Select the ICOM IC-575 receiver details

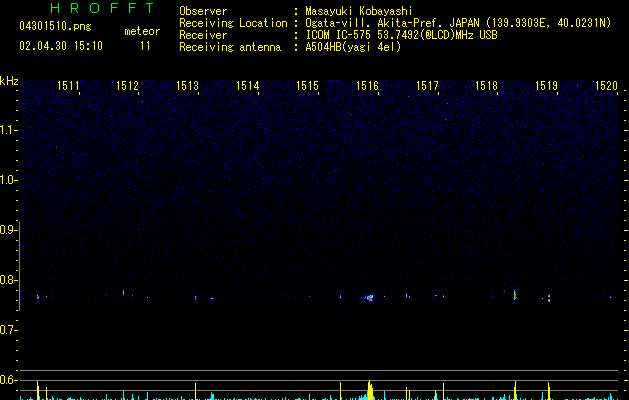[x=402, y=35]
